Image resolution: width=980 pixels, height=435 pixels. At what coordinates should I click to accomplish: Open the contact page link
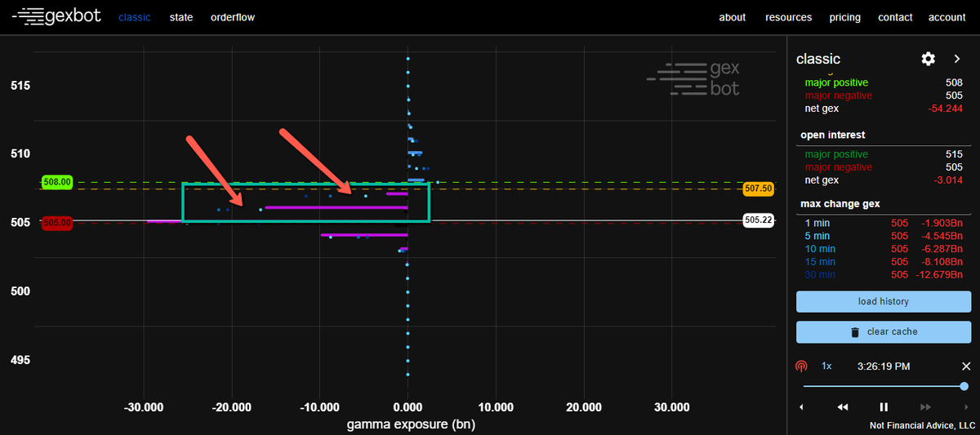(895, 17)
